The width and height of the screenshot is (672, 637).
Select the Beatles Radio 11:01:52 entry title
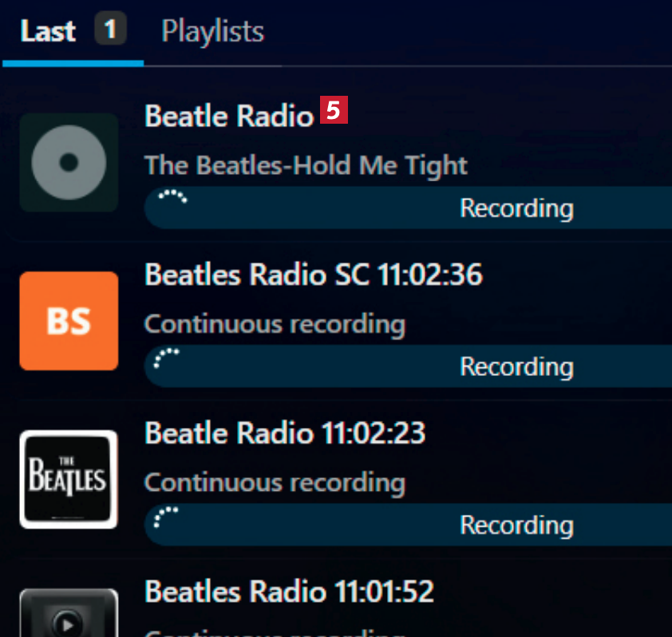289,592
